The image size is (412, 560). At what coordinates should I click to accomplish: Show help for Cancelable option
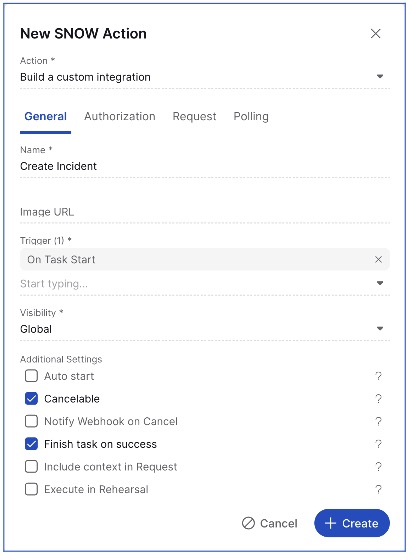tap(378, 399)
